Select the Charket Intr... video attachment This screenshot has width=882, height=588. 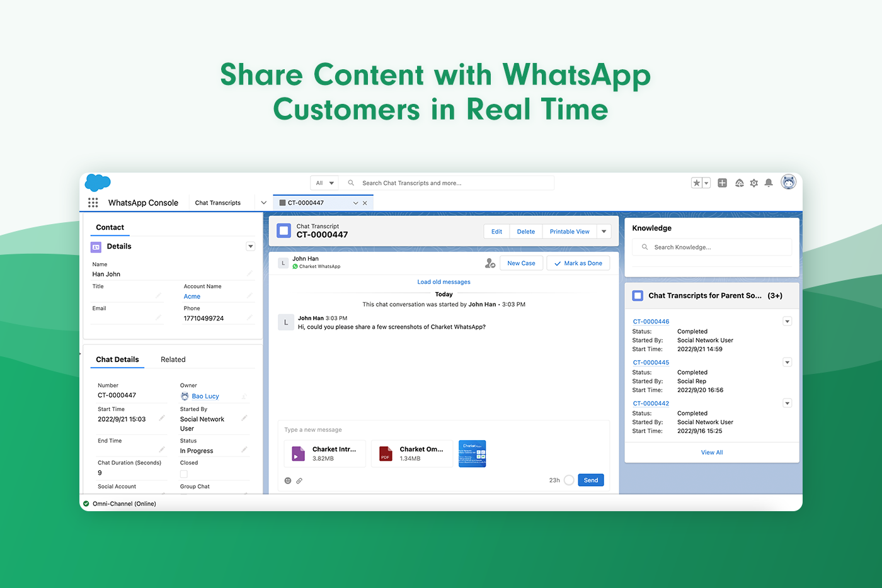coord(325,453)
